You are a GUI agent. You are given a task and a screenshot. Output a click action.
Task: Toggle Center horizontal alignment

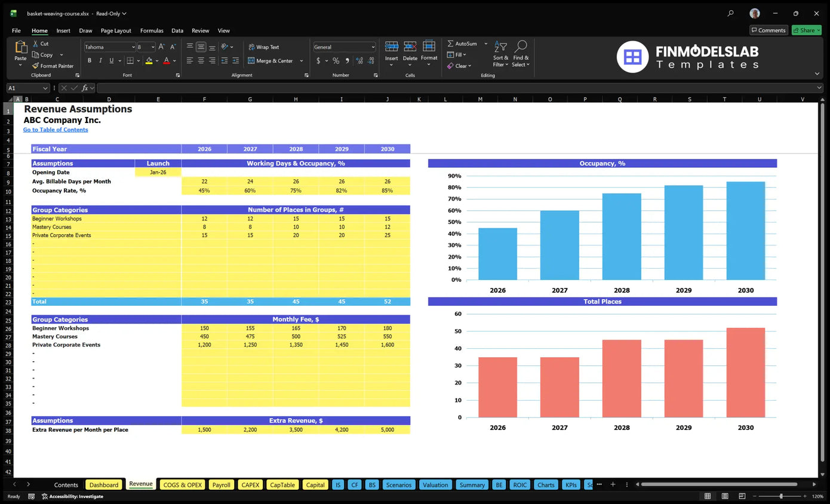coord(201,60)
